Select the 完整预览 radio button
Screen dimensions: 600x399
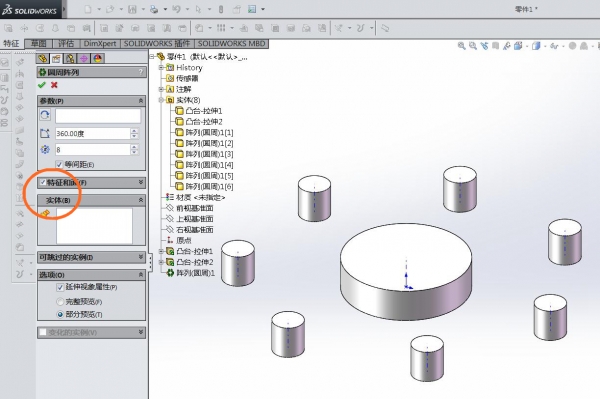point(60,301)
